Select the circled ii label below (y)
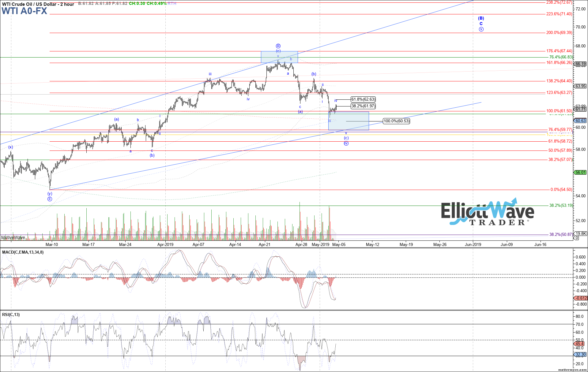Viewport: 588px width, 372px height. click(50, 199)
